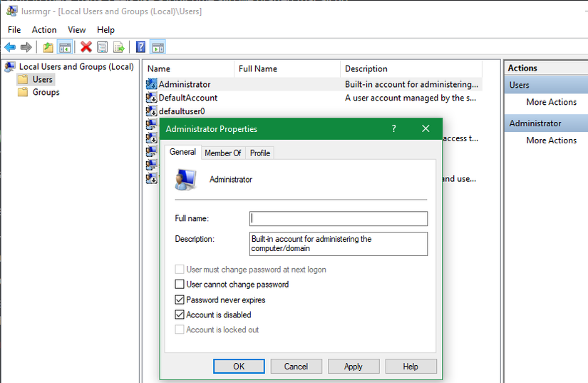Viewport: 588px width, 383px height.
Task: Click the Administrator avatar in Properties dialog
Action: [x=185, y=179]
